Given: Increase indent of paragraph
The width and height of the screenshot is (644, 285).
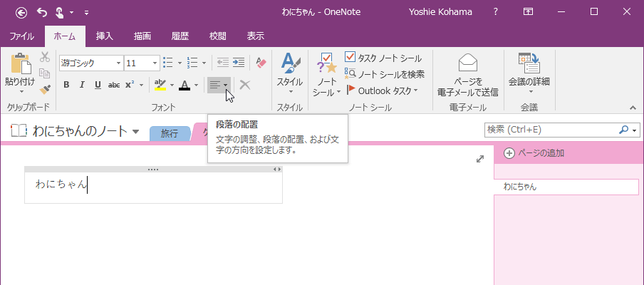Looking at the screenshot, I should (x=239, y=63).
